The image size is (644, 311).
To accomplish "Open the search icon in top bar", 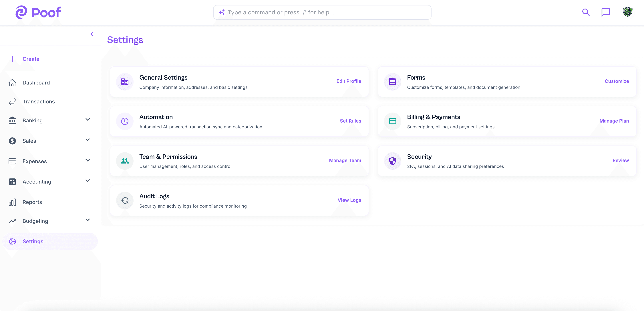I will point(586,12).
